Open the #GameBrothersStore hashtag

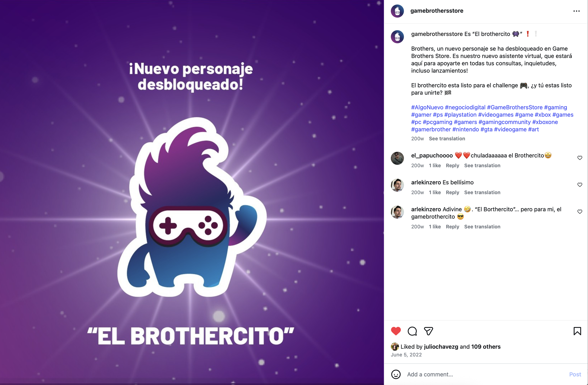tap(515, 107)
